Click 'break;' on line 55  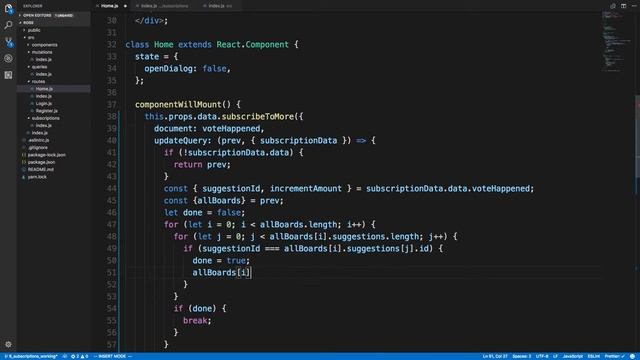[197, 321]
